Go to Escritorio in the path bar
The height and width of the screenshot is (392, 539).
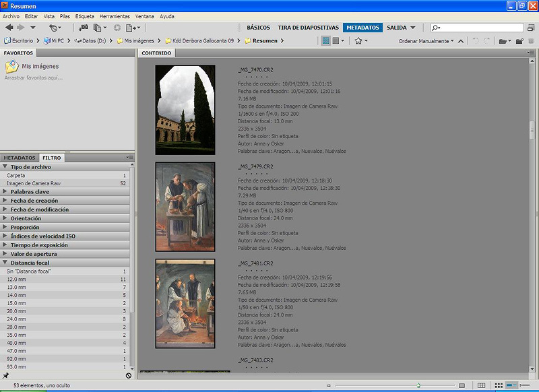tap(19, 40)
